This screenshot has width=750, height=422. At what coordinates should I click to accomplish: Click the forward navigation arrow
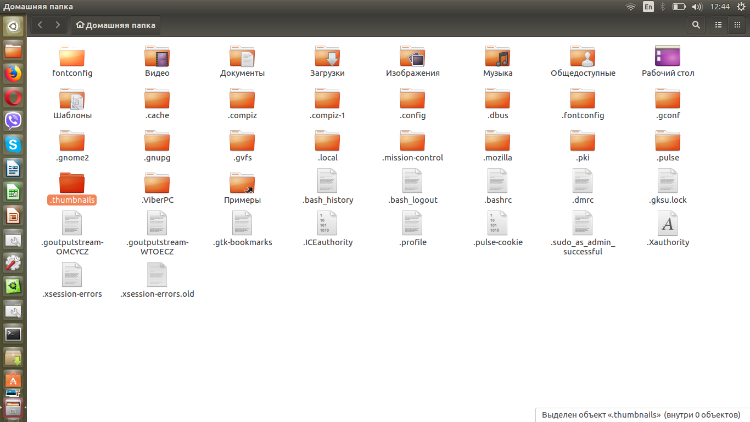[57, 24]
